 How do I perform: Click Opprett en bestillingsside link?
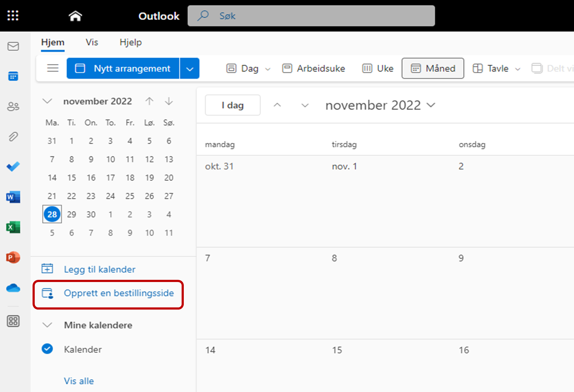pyautogui.click(x=119, y=293)
